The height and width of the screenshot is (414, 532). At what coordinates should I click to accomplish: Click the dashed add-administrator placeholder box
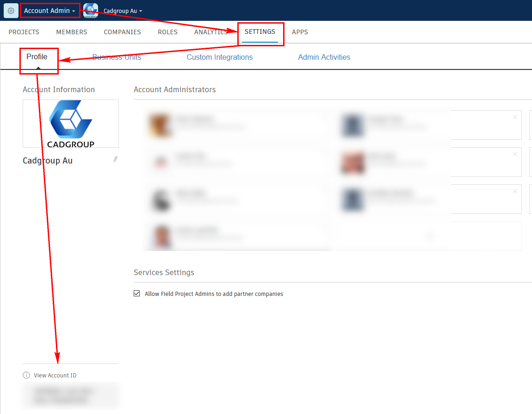[428, 236]
